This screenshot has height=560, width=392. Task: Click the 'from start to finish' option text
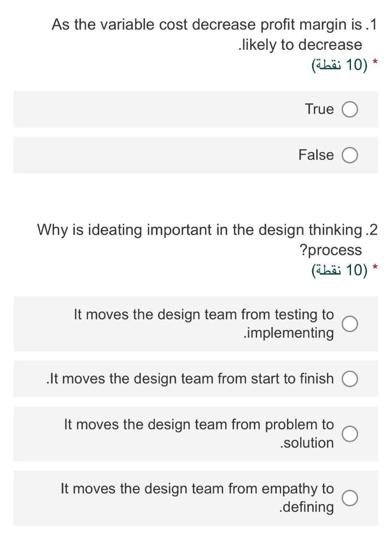click(x=190, y=378)
